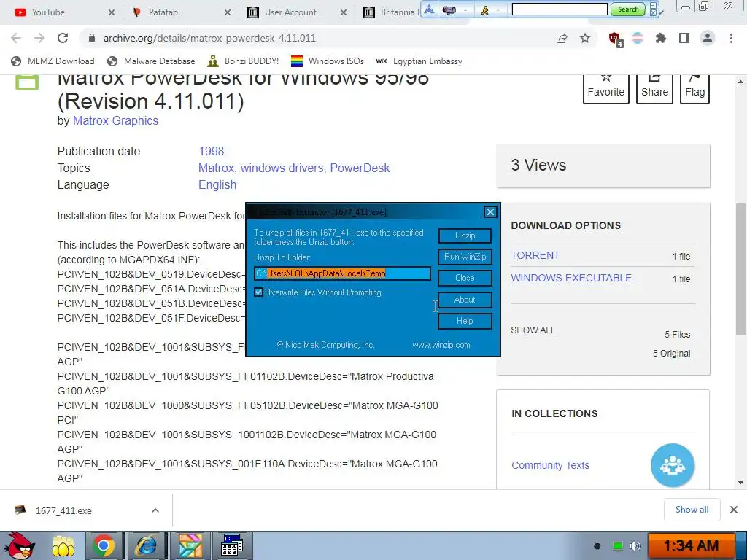Screen dimensions: 747x560
Task: Click the Share button on the page
Action: point(654,87)
